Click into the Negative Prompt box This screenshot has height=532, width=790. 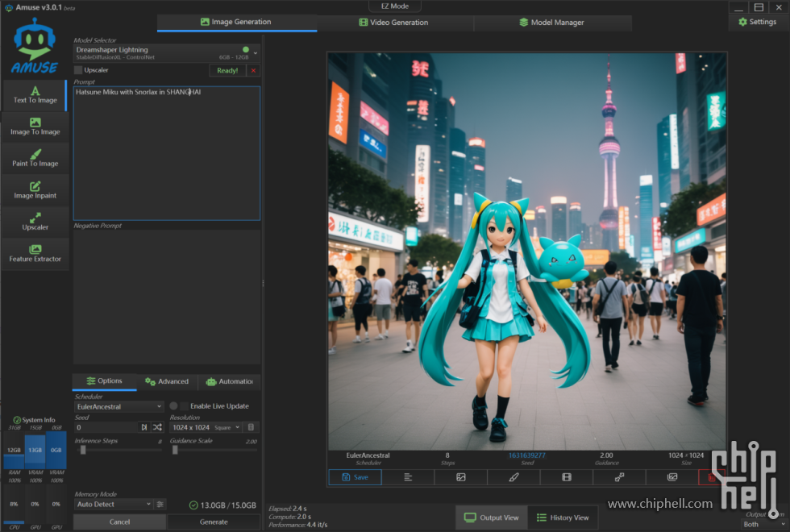pyautogui.click(x=167, y=297)
